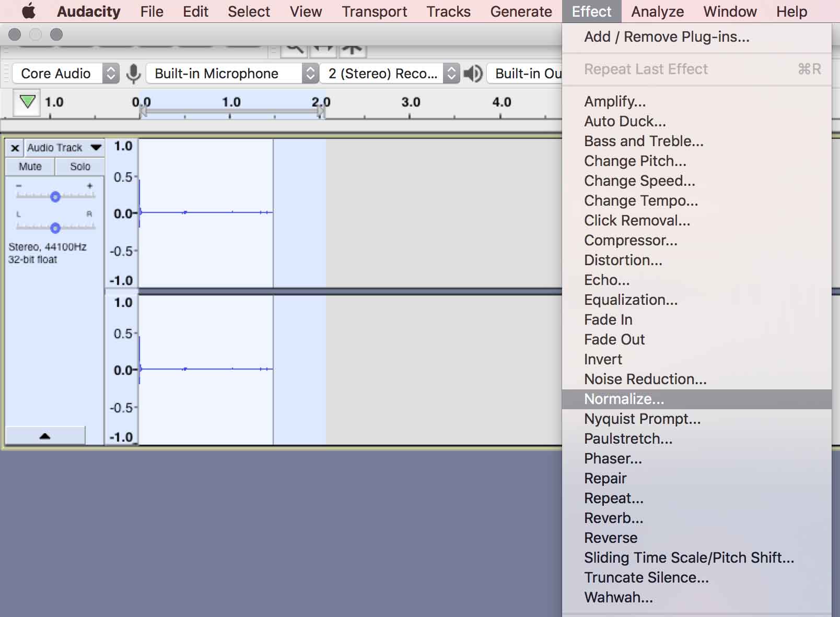The height and width of the screenshot is (617, 840).
Task: Select the Echo... effect
Action: [696, 280]
